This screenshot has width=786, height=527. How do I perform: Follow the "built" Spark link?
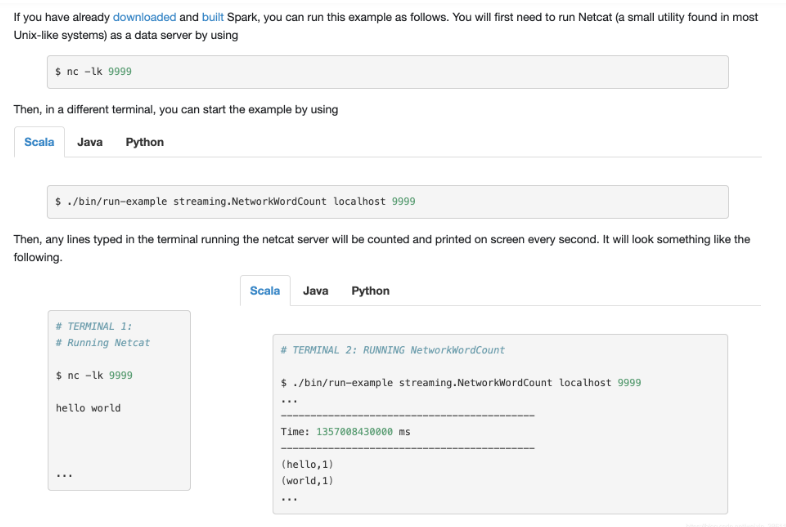point(213,17)
